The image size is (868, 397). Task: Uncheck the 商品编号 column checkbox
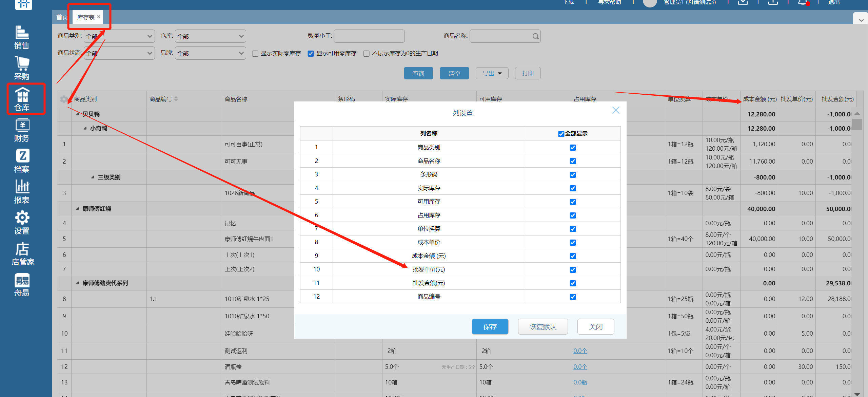573,297
